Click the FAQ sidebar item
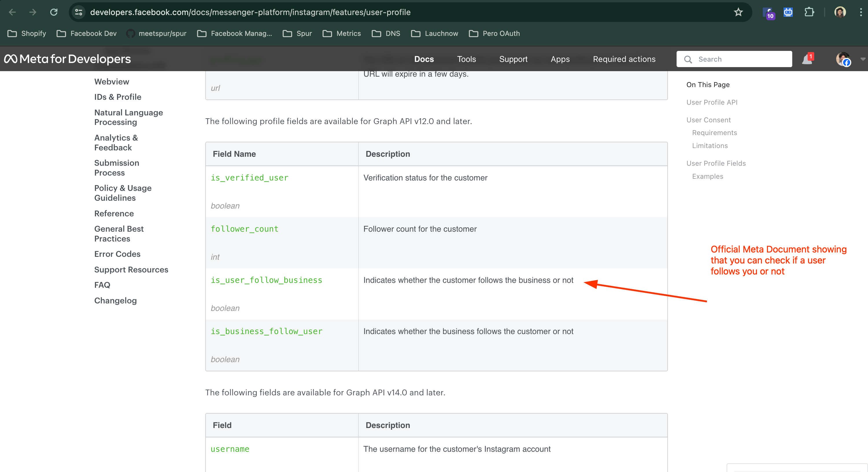This screenshot has height=472, width=868. click(x=102, y=285)
